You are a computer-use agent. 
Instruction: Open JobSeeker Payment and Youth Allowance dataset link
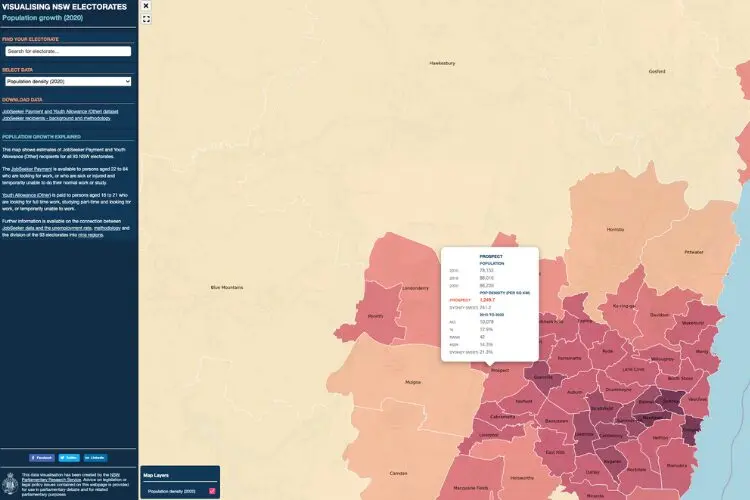(x=60, y=111)
